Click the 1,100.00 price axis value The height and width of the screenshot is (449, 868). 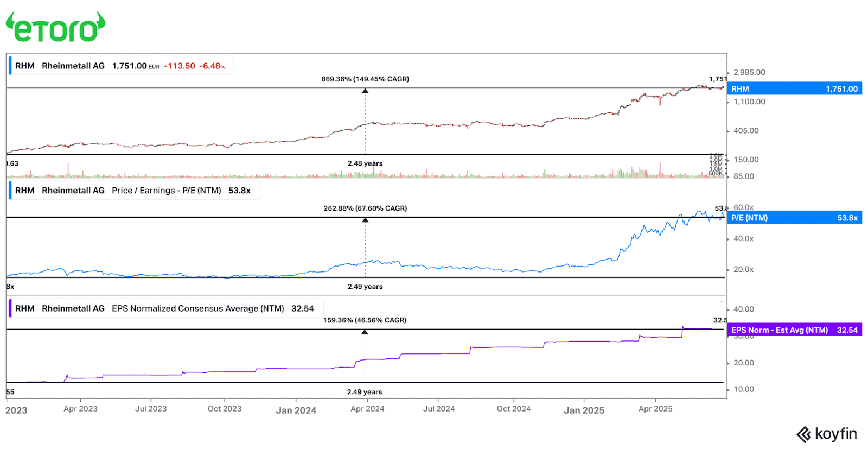click(x=749, y=102)
